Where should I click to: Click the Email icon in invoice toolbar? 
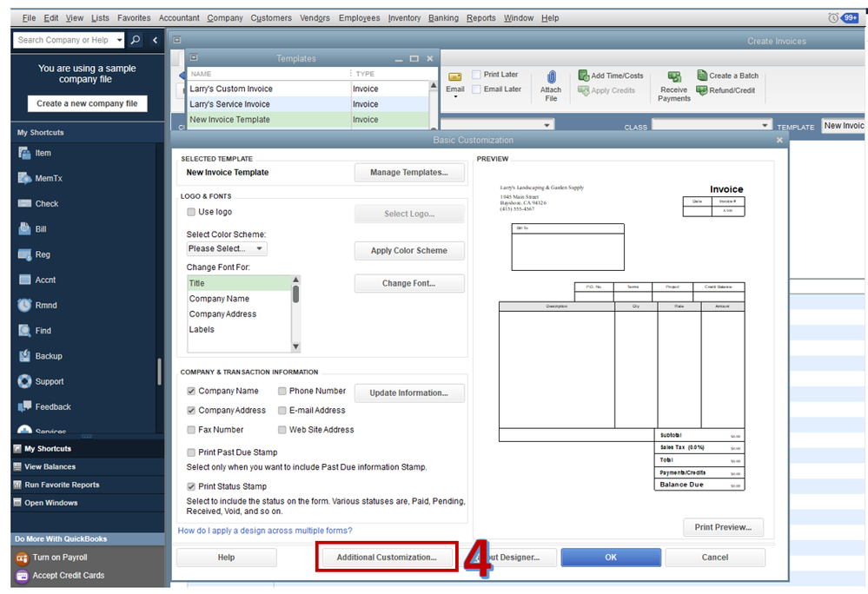455,77
